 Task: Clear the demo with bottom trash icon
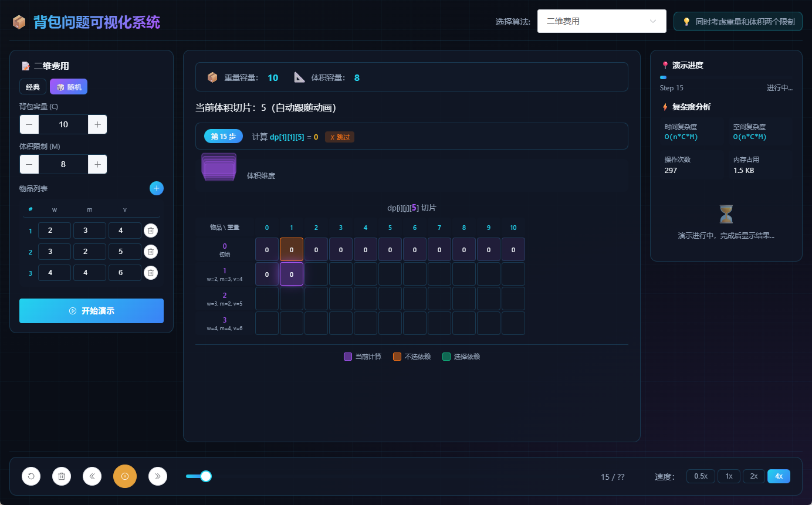pyautogui.click(x=62, y=476)
